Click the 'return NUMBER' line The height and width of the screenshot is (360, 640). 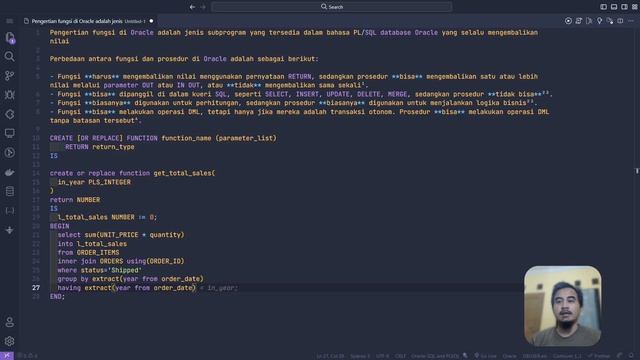click(x=75, y=200)
